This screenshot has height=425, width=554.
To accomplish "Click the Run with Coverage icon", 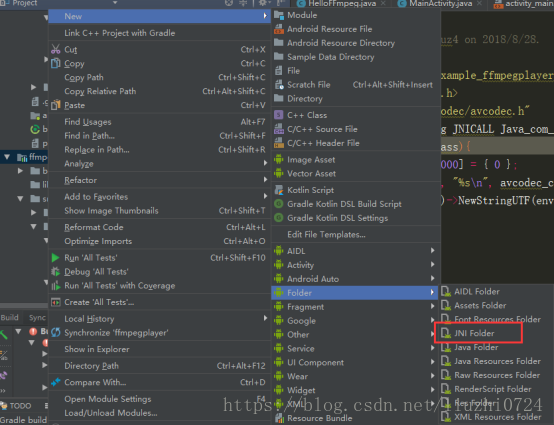I will point(55,285).
